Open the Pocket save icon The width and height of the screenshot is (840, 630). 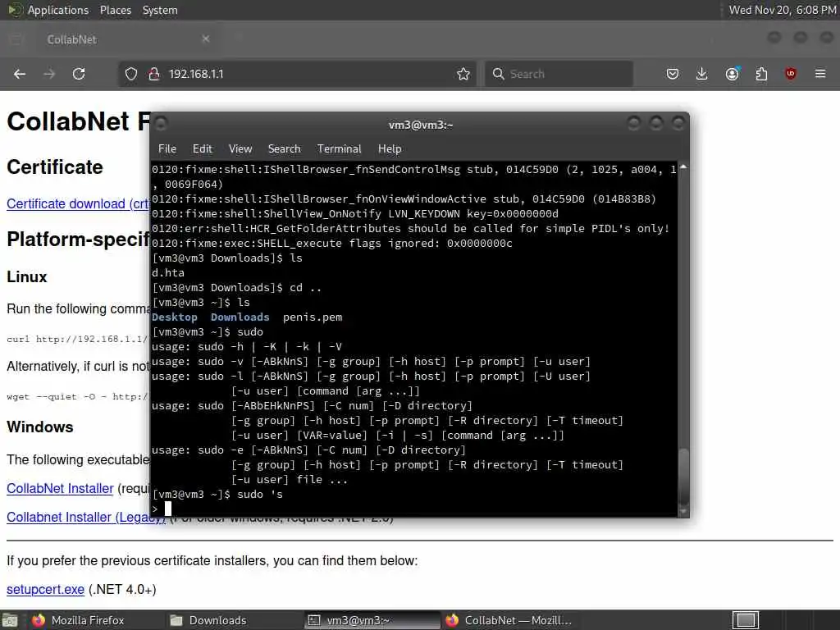pyautogui.click(x=673, y=74)
